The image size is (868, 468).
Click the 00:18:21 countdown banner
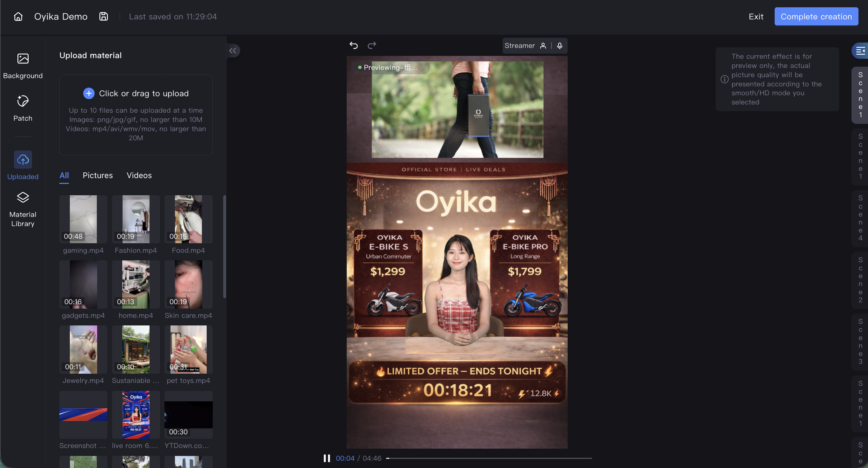(457, 382)
